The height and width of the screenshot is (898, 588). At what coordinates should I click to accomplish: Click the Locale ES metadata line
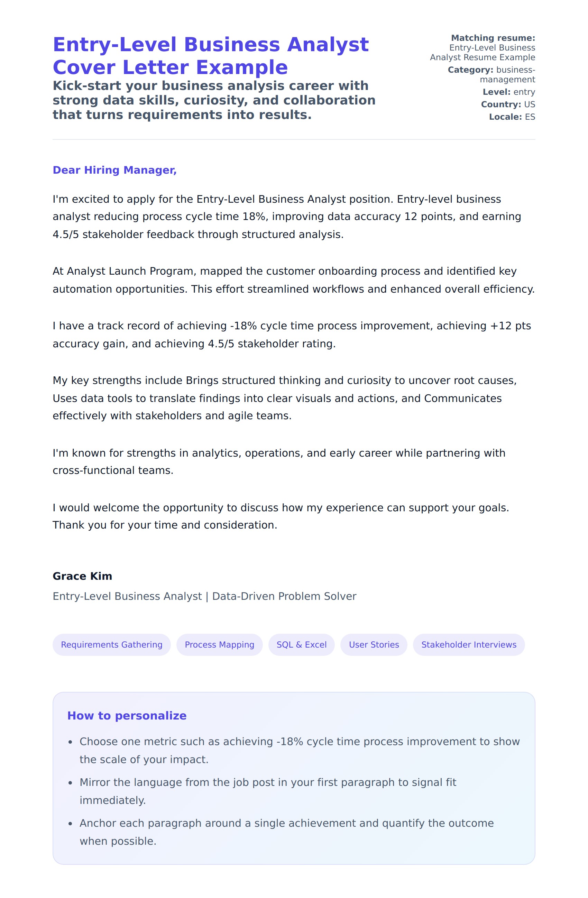coord(512,117)
